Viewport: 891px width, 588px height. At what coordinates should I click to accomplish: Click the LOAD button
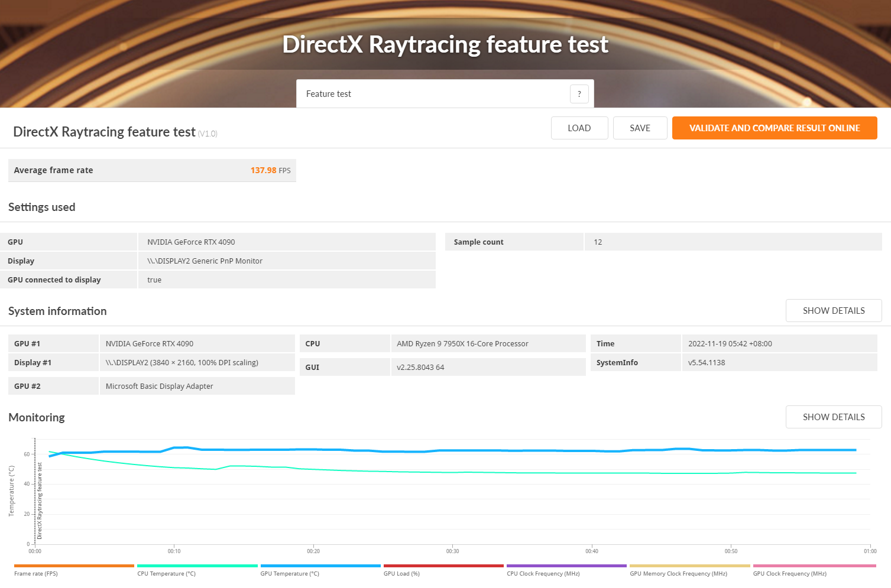coord(579,128)
